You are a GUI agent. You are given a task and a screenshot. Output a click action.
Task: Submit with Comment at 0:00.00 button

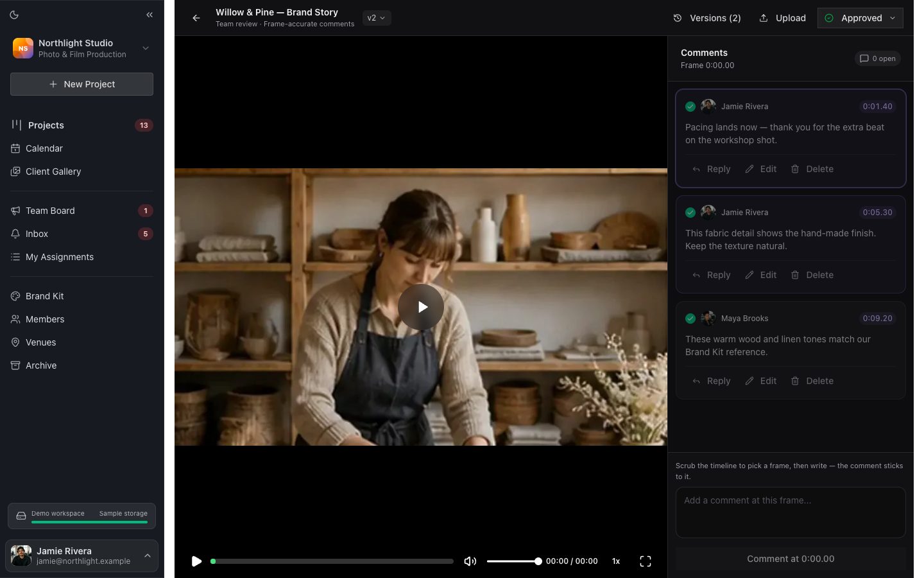(791, 559)
